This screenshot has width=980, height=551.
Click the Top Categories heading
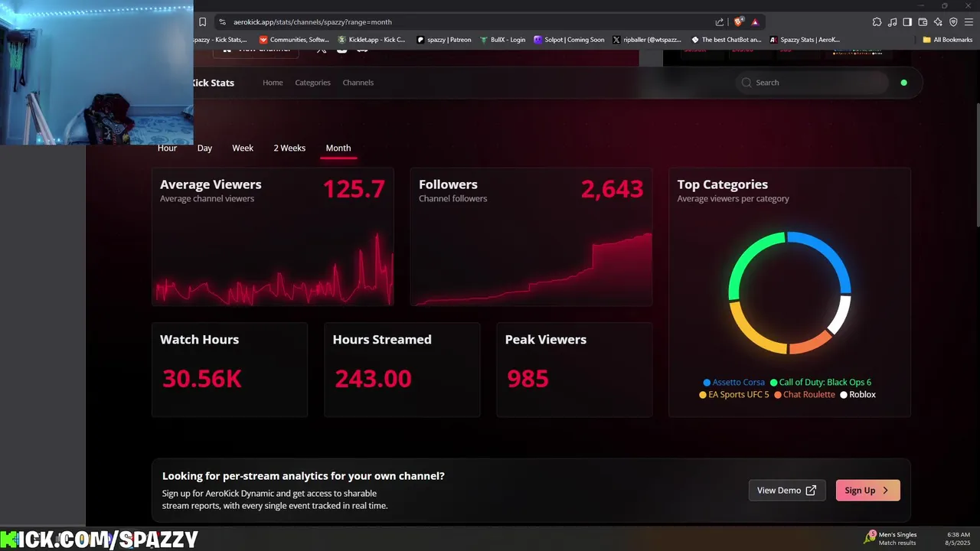pos(722,184)
